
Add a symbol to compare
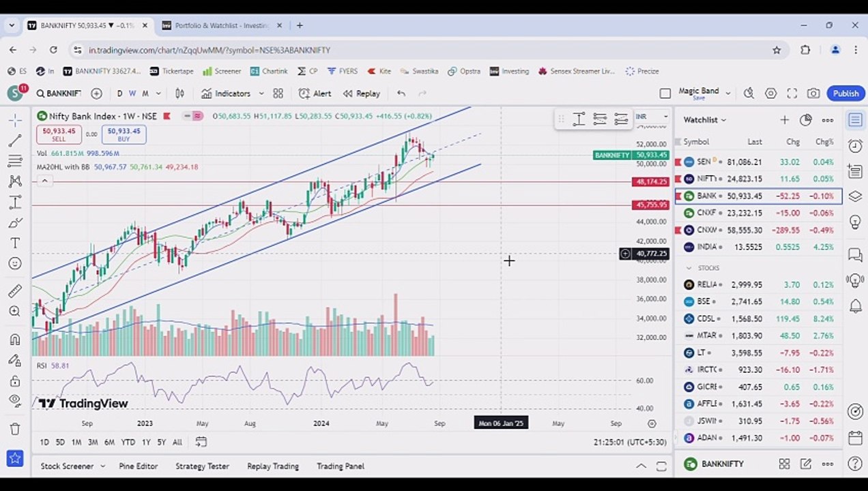pyautogui.click(x=96, y=93)
